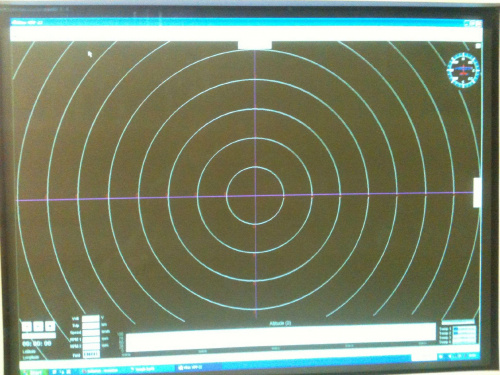Viewport: 500px width, 375px height.
Task: Click the system tray speaker icon
Action: tap(450, 356)
